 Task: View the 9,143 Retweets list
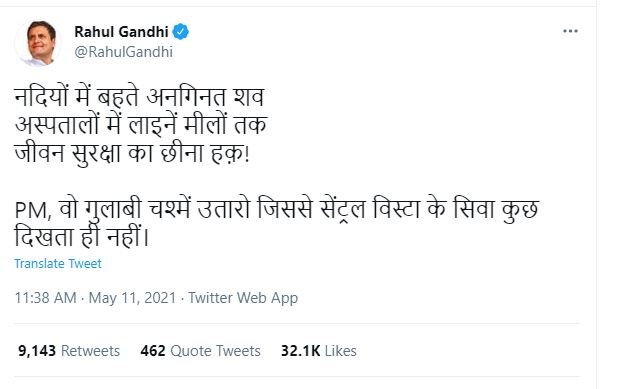tap(69, 351)
